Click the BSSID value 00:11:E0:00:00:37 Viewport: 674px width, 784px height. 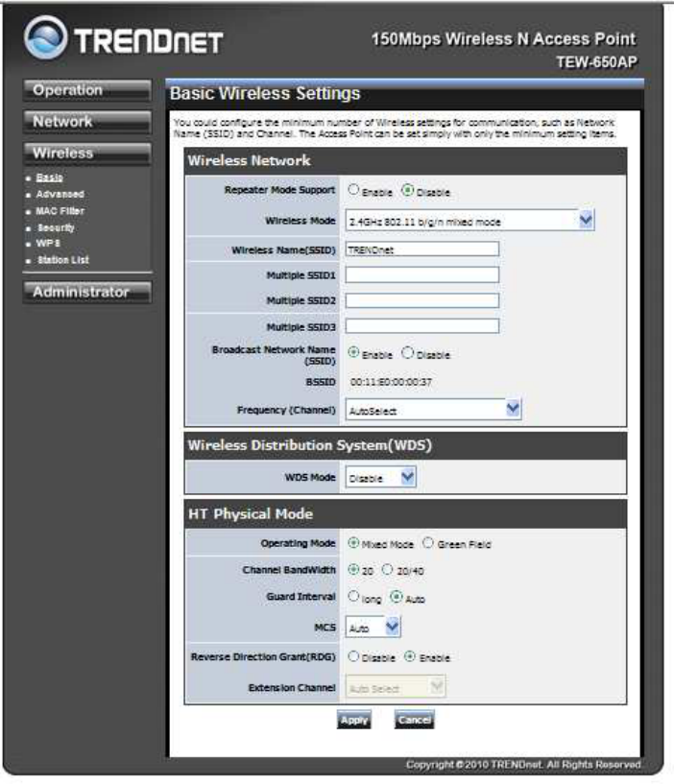pyautogui.click(x=391, y=382)
